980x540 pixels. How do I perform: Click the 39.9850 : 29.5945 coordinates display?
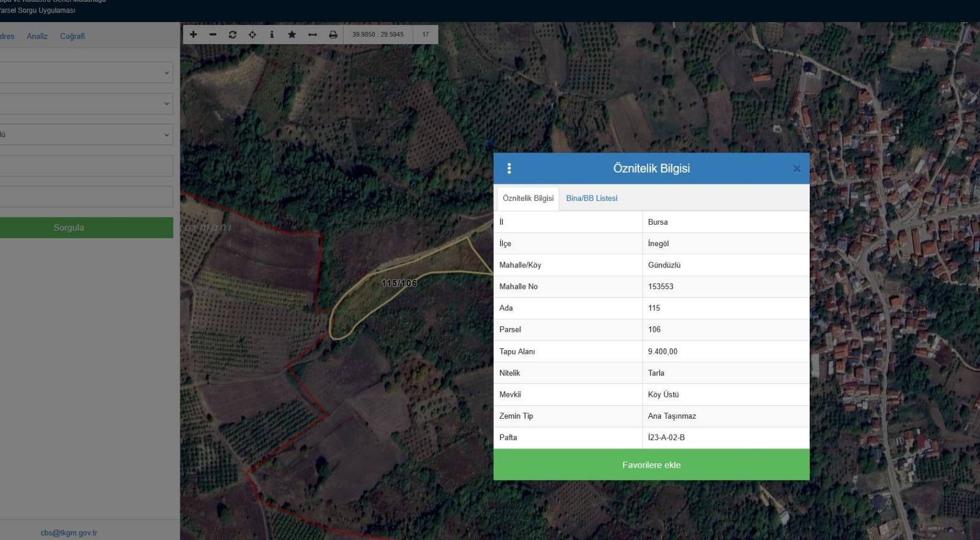[378, 34]
